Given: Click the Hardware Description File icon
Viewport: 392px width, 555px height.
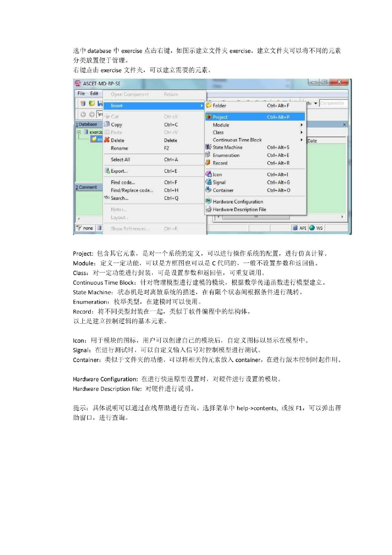Looking at the screenshot, I should 209,209.
